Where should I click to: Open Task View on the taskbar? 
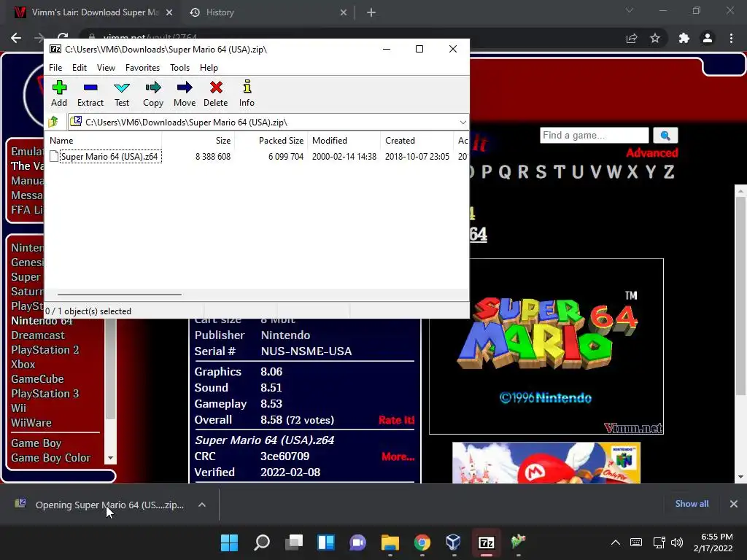pyautogui.click(x=294, y=542)
